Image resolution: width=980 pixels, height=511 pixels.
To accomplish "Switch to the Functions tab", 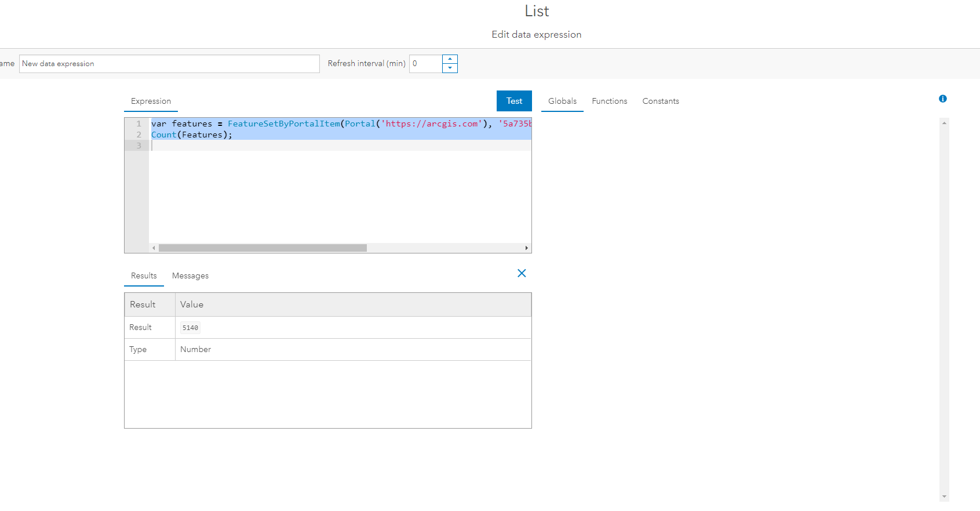I will pos(610,101).
